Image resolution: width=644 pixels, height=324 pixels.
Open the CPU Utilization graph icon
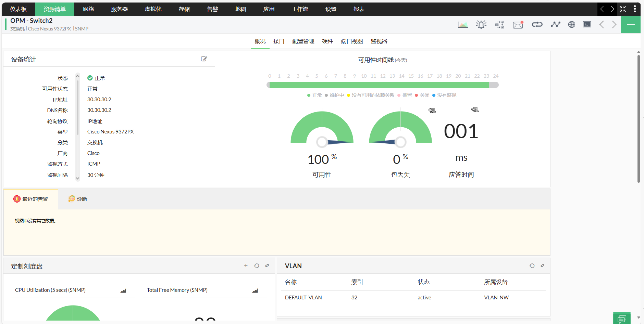click(x=123, y=290)
